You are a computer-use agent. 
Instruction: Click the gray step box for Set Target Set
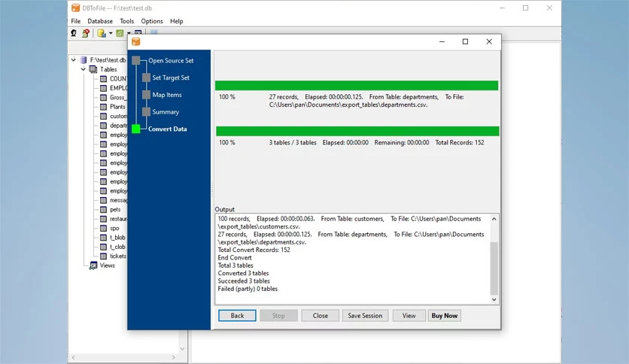[146, 77]
